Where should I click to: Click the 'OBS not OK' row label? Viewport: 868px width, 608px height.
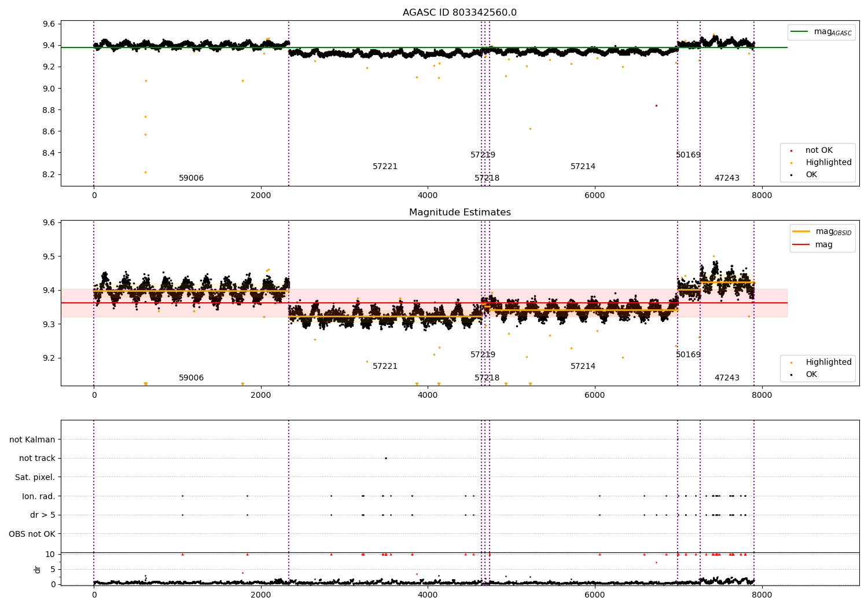pyautogui.click(x=32, y=534)
